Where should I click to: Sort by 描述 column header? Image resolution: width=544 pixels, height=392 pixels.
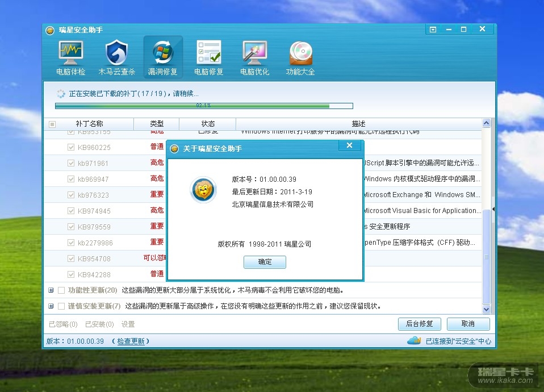coord(358,124)
